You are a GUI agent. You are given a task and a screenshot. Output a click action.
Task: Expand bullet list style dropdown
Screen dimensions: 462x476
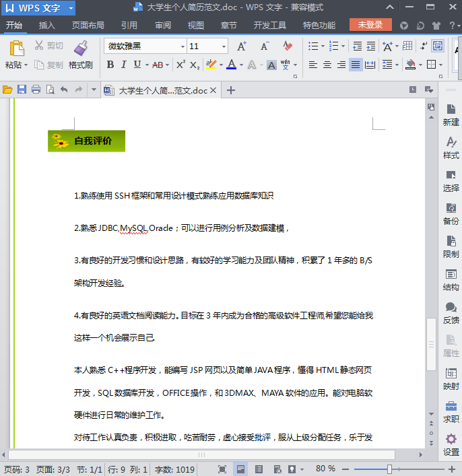click(323, 46)
